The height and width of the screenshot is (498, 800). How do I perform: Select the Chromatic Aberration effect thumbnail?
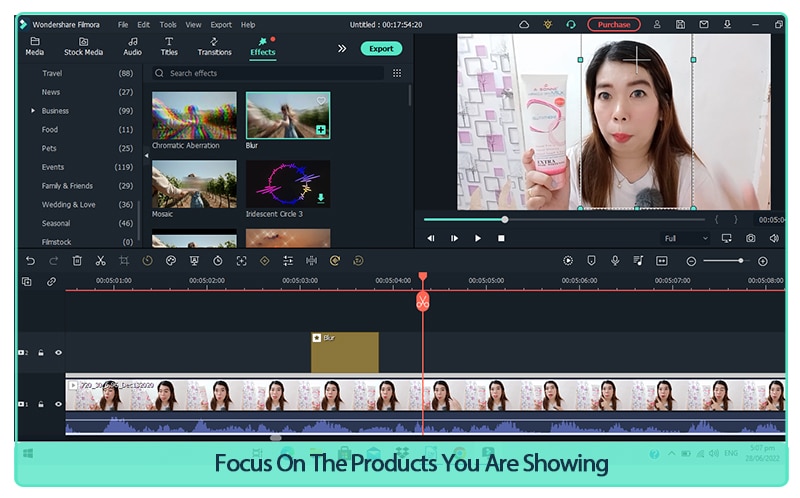point(194,115)
